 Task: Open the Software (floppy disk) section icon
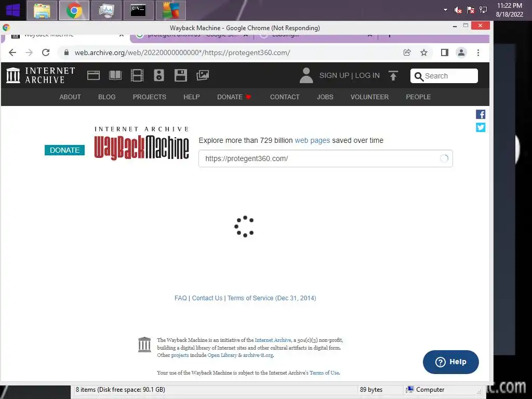point(180,75)
